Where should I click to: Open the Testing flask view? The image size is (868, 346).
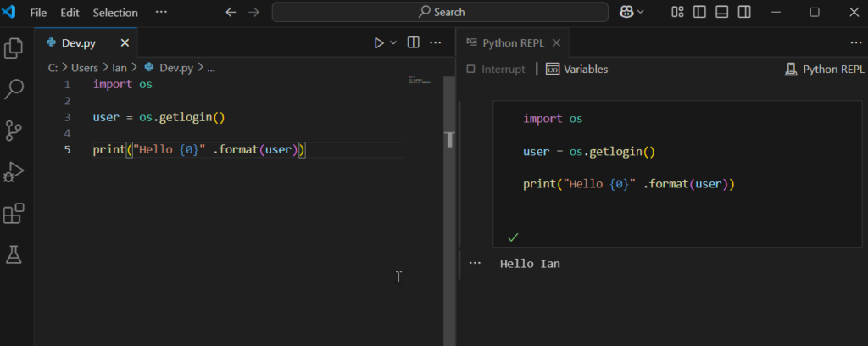click(x=14, y=254)
